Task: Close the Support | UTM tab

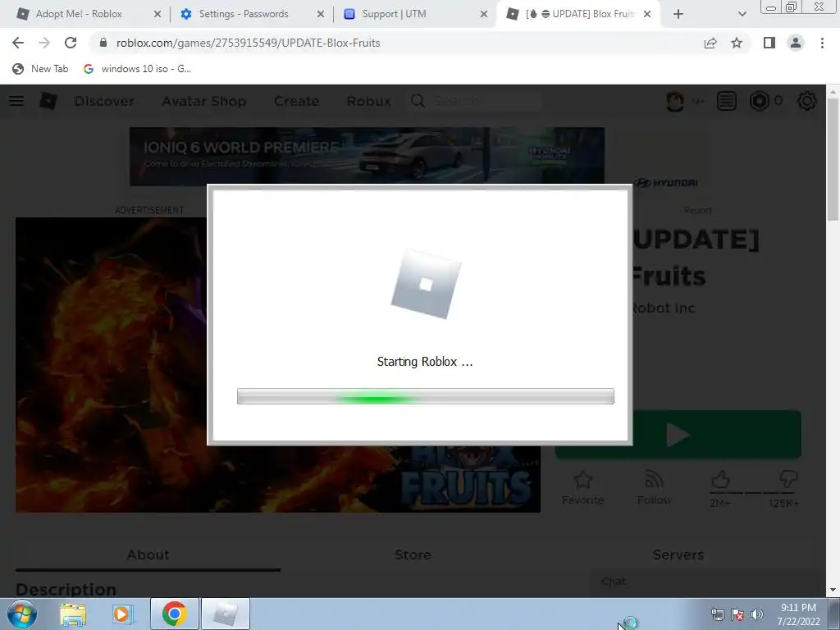Action: 484,14
